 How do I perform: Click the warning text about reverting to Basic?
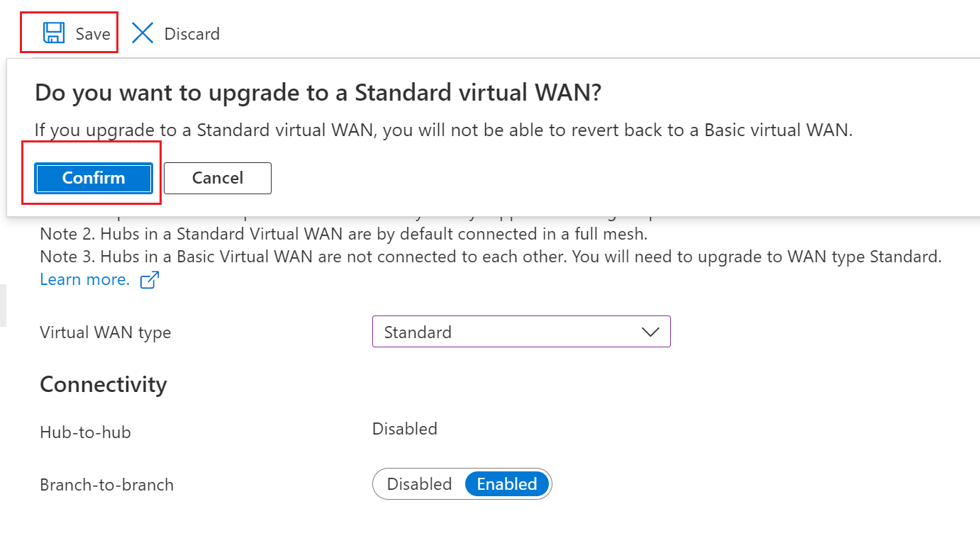pos(443,130)
